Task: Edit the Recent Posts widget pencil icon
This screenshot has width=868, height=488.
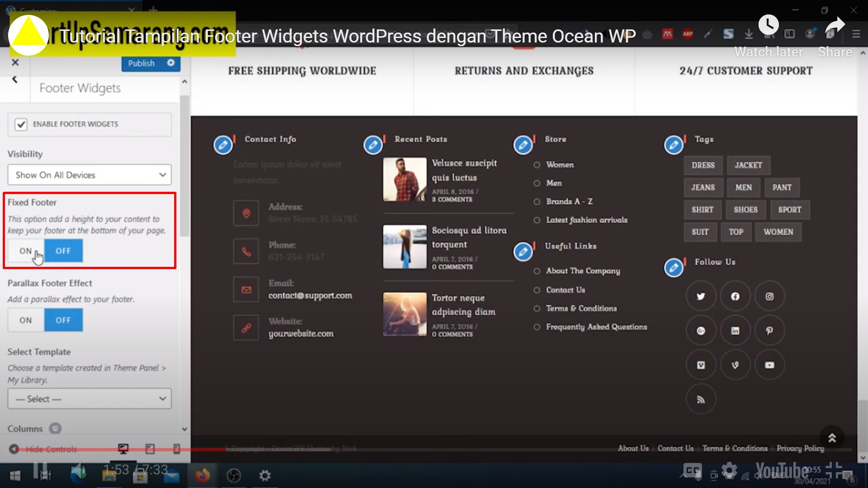Action: [x=373, y=145]
